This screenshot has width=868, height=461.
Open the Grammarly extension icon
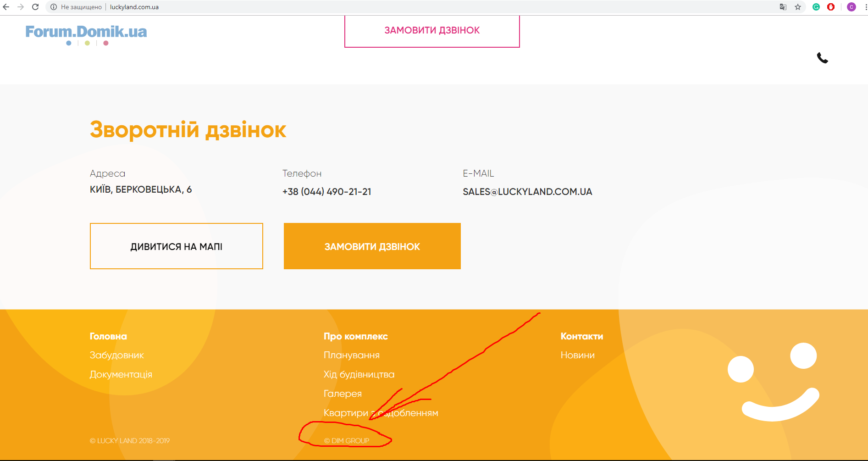point(816,7)
